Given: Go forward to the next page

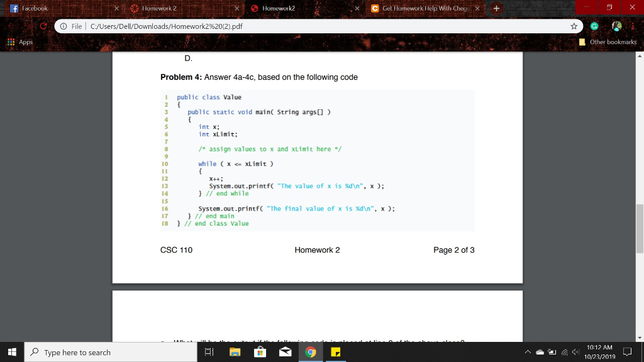Looking at the screenshot, I should (x=26, y=26).
